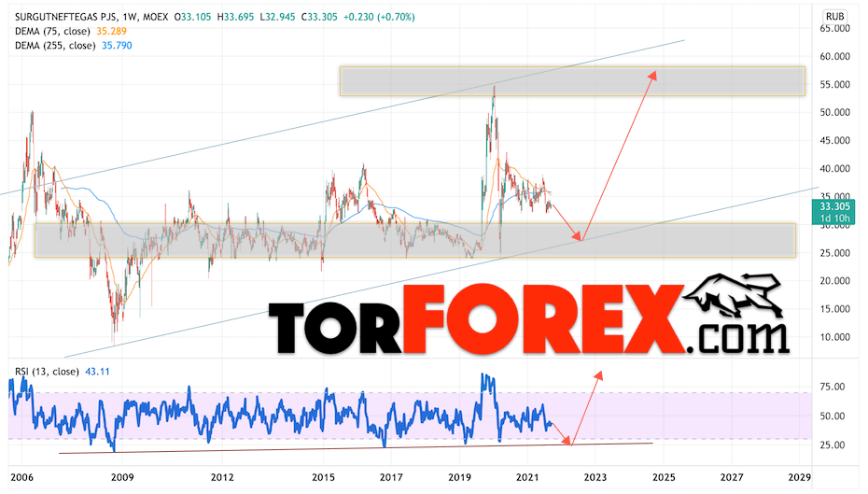Click the 2029 time axis label
Image resolution: width=868 pixels, height=494 pixels.
[799, 477]
